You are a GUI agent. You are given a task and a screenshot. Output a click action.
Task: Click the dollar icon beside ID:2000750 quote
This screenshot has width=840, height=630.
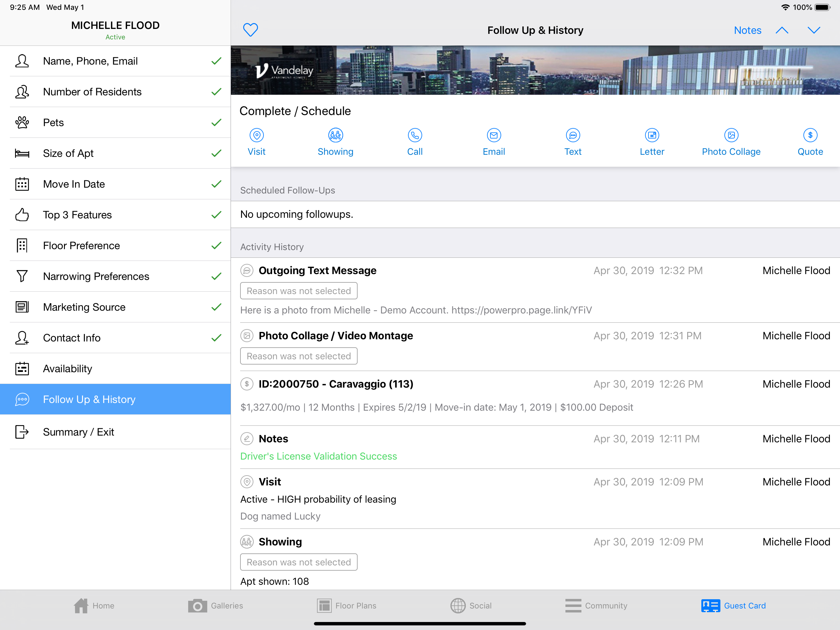[247, 384]
